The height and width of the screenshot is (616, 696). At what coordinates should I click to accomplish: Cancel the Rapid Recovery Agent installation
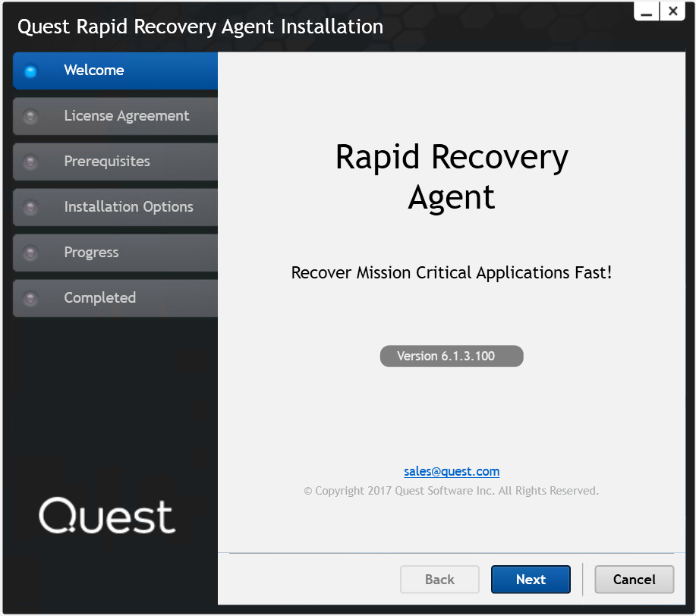coord(634,579)
